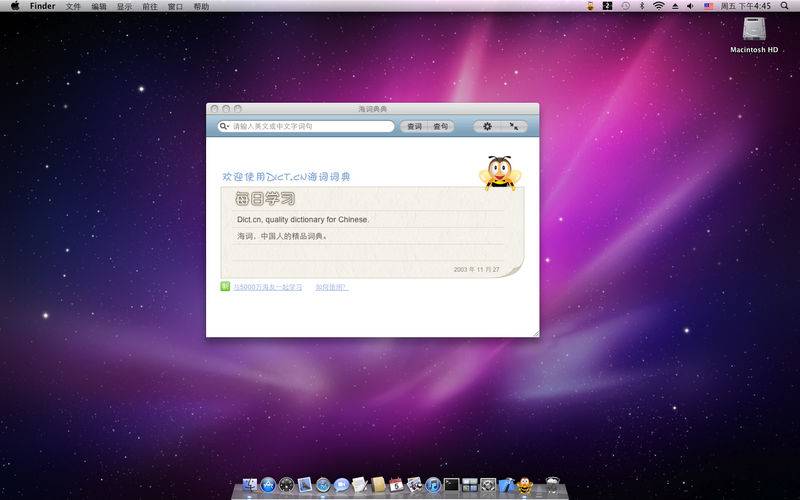
Task: Click the 查词 word lookup button
Action: point(414,126)
